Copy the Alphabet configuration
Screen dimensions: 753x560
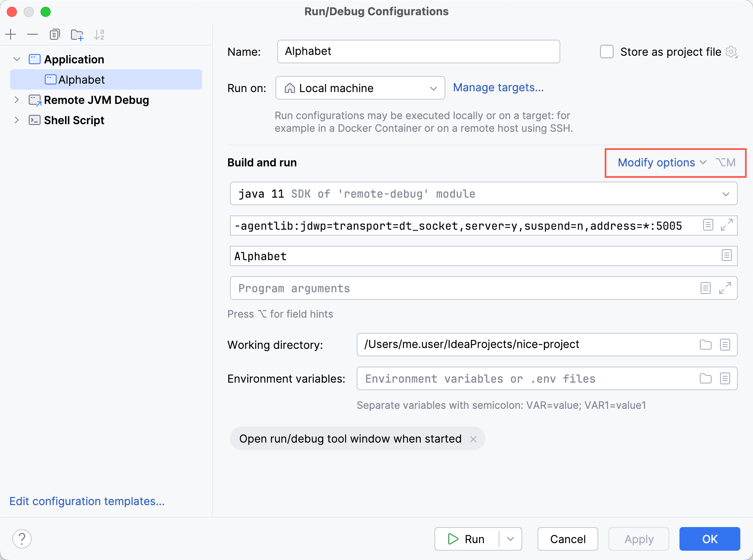point(55,34)
